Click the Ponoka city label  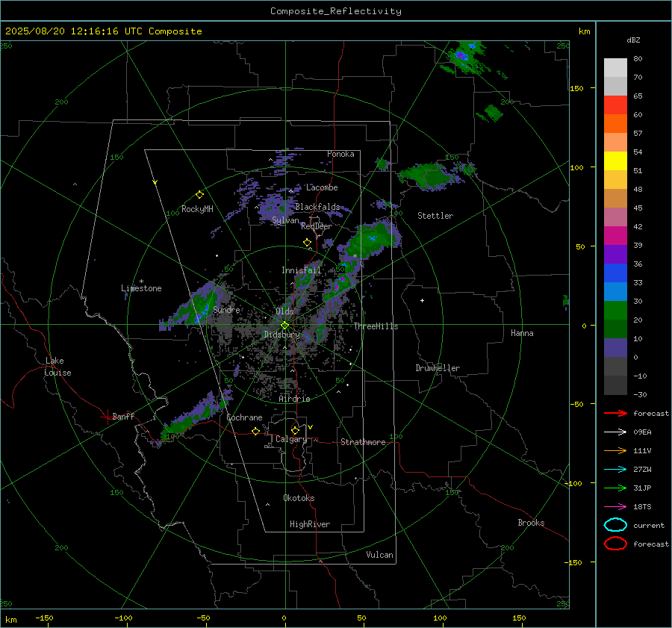(x=340, y=154)
